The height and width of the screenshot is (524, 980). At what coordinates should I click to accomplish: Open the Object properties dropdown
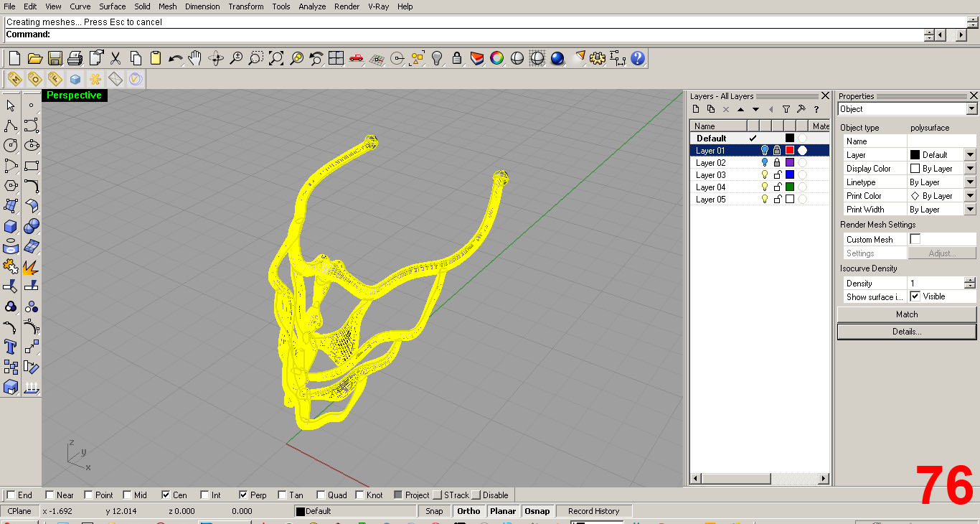tap(971, 109)
